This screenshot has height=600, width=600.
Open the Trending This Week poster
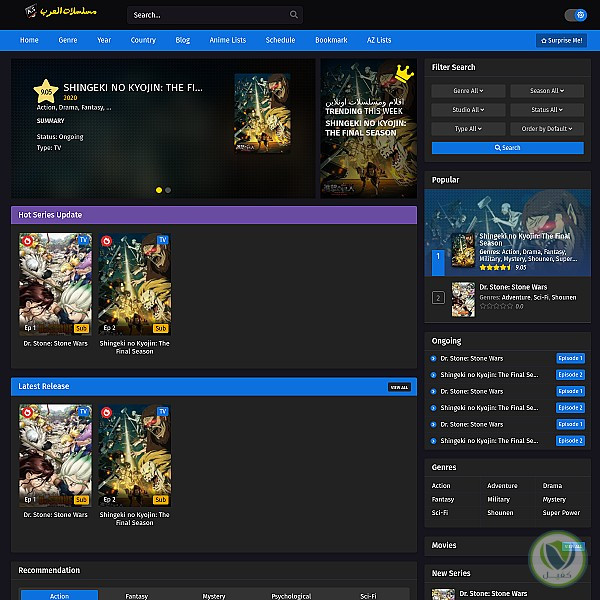click(368, 128)
